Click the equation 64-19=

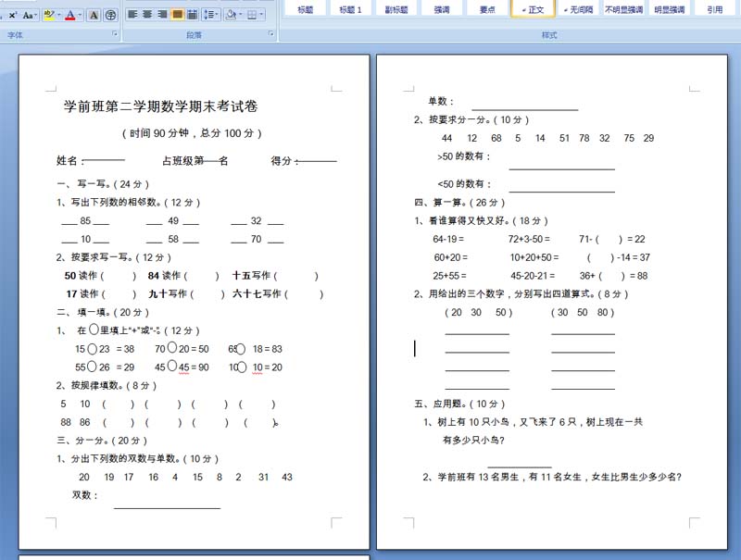coord(448,240)
